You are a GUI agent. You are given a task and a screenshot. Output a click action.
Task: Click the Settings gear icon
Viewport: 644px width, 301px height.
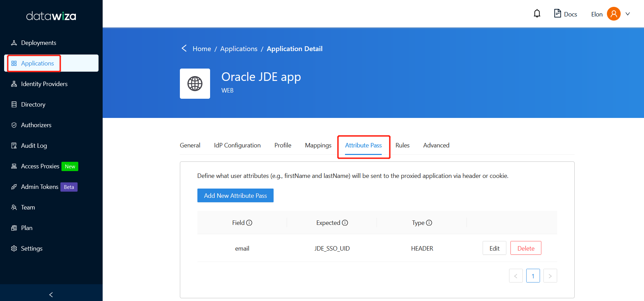click(x=14, y=249)
